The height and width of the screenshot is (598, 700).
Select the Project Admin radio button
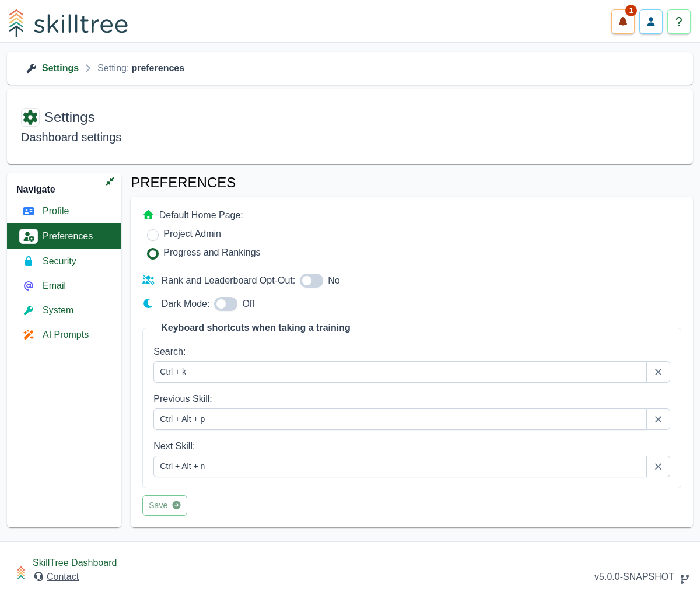coord(153,235)
